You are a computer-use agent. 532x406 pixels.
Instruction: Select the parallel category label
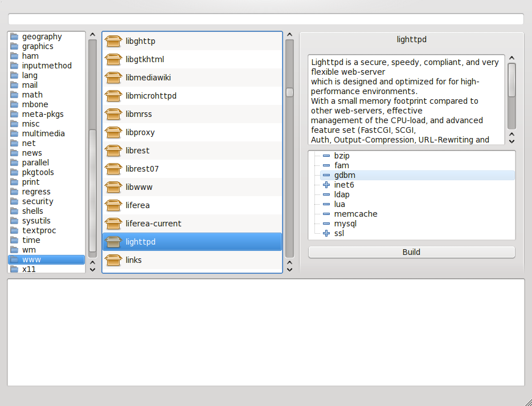(x=35, y=163)
